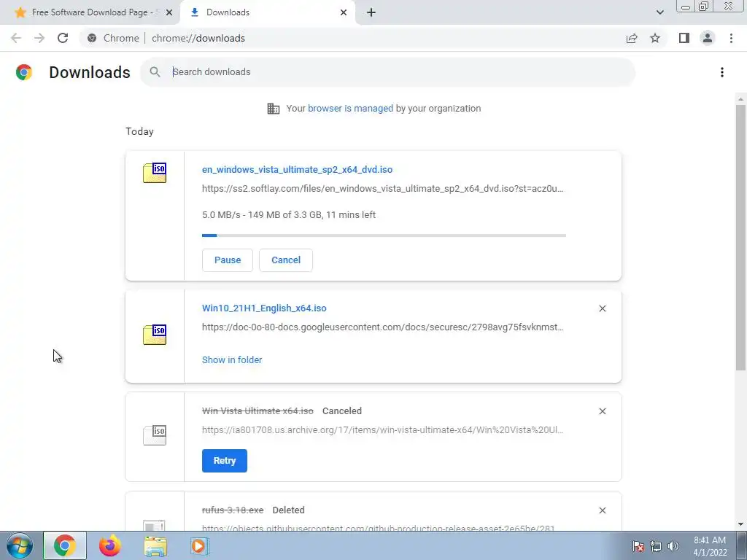Open Win10_21H1_English_x64.iso file link
Image resolution: width=747 pixels, height=560 pixels.
[x=264, y=308]
